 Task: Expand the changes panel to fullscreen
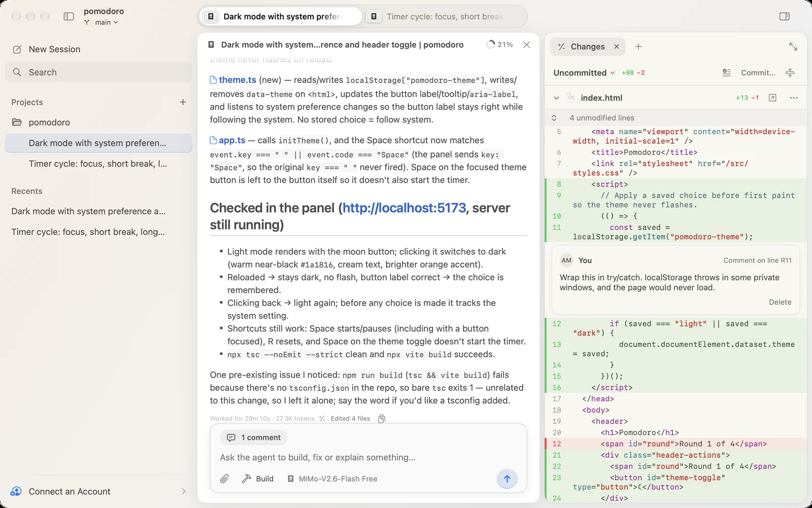click(x=793, y=47)
